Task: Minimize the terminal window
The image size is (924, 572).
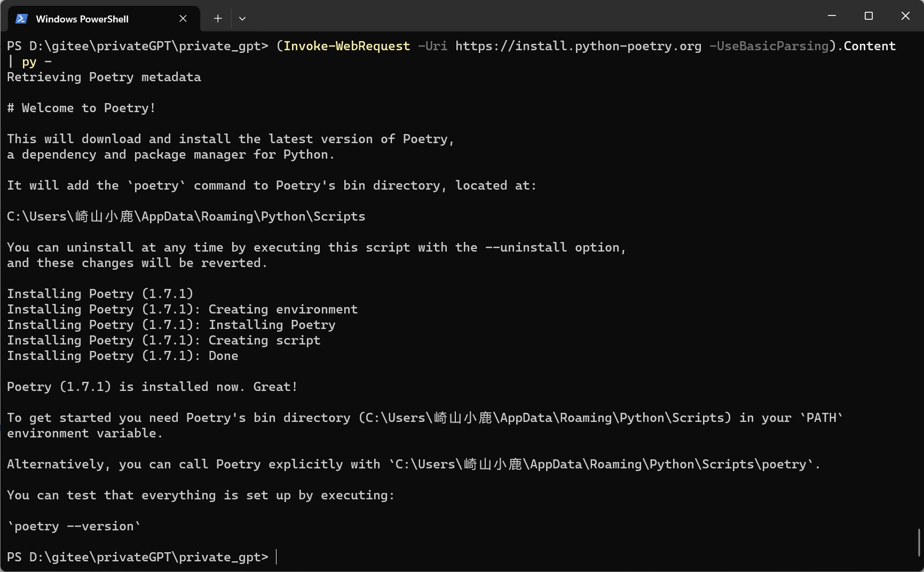Action: click(832, 16)
